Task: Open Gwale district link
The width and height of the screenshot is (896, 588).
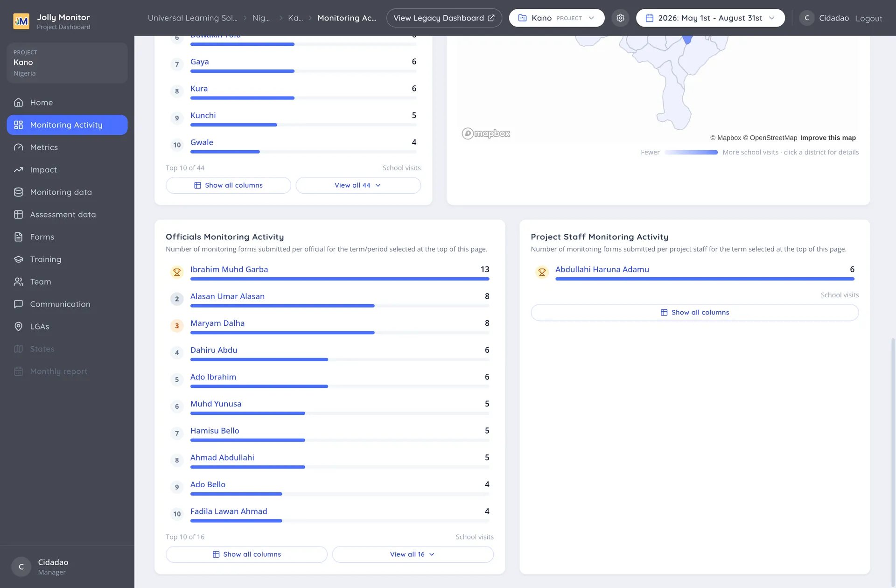Action: coord(202,142)
